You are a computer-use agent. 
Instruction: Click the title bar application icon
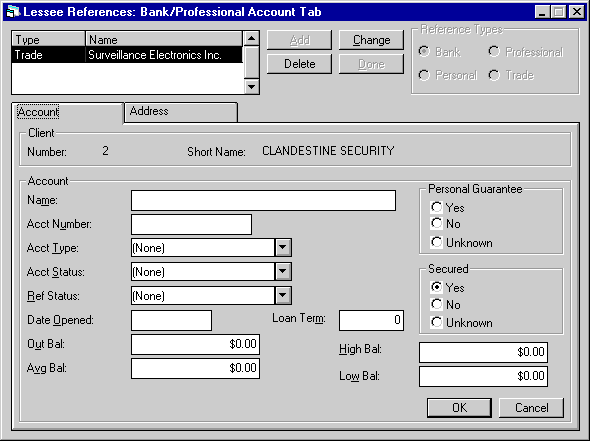[x=13, y=12]
